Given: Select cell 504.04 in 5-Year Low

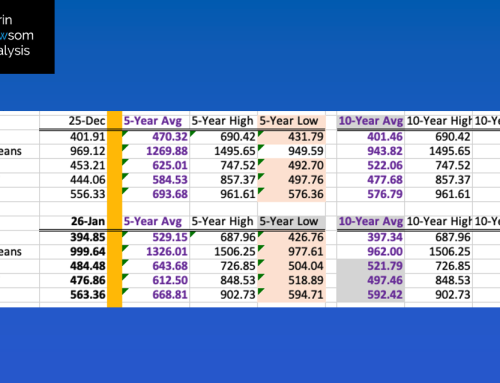Looking at the screenshot, I should (x=291, y=266).
